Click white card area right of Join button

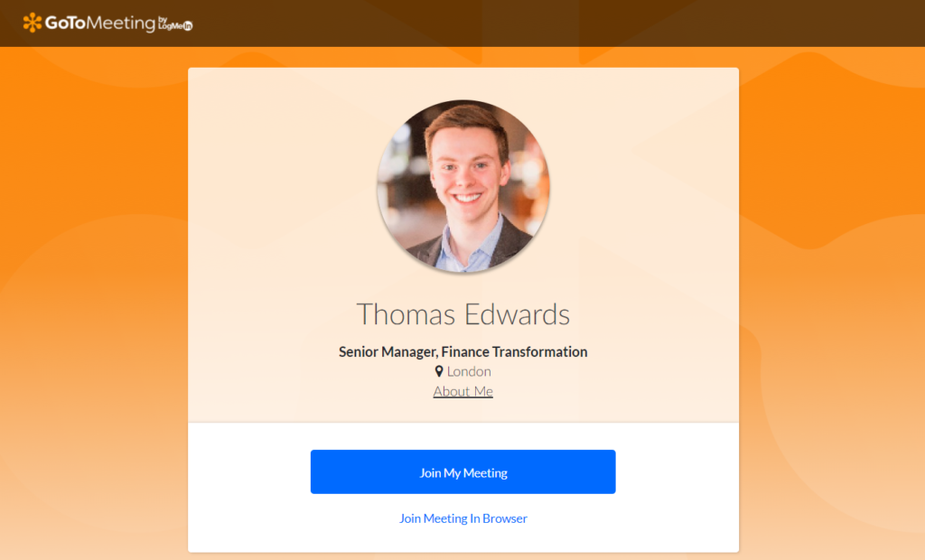click(x=677, y=472)
